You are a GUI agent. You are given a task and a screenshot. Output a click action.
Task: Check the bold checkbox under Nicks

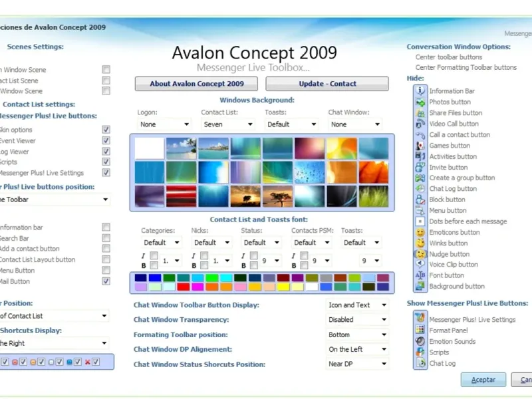pos(204,265)
